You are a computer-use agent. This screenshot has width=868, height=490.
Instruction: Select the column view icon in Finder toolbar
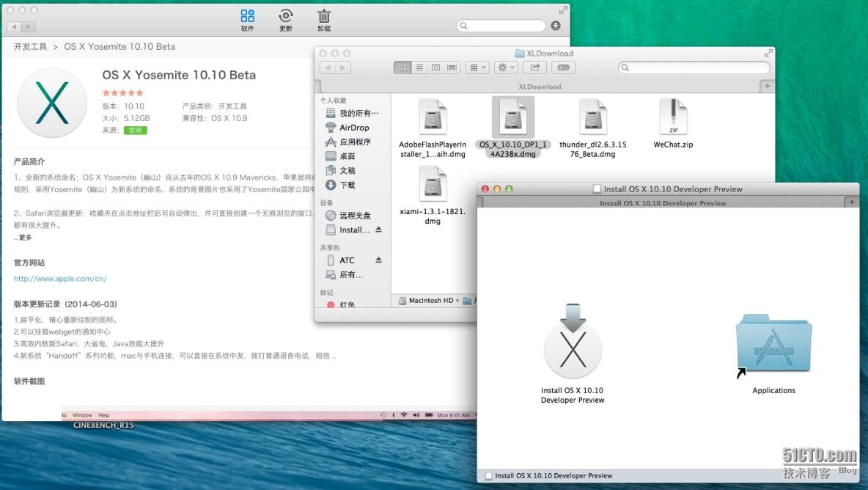tap(435, 67)
